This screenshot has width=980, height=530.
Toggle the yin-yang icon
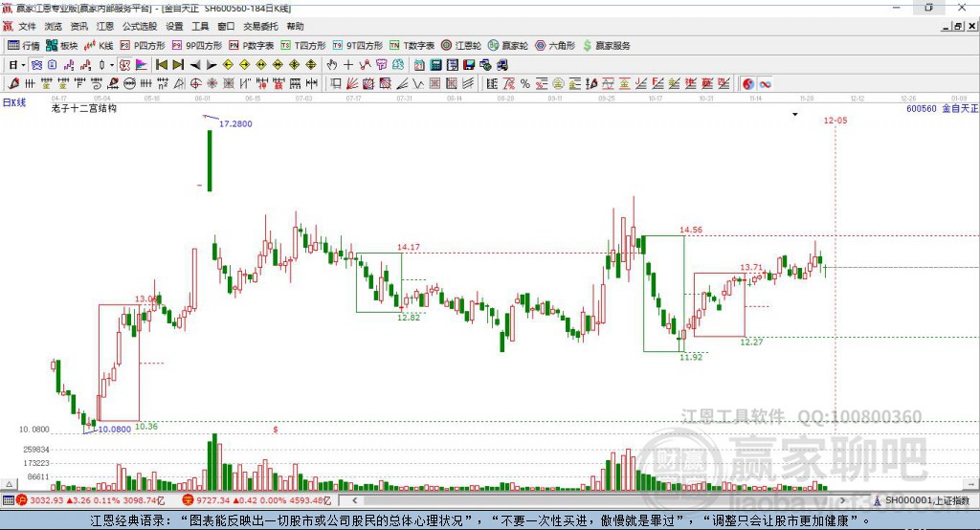click(x=748, y=84)
